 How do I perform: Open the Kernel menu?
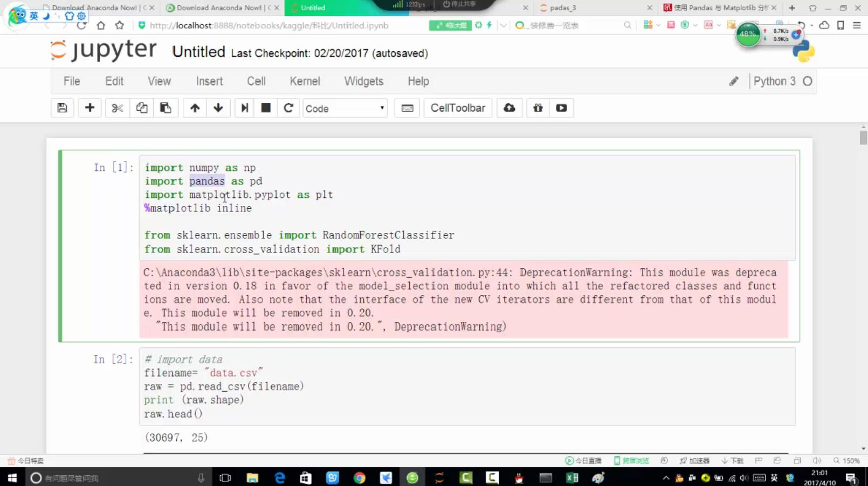pos(305,81)
